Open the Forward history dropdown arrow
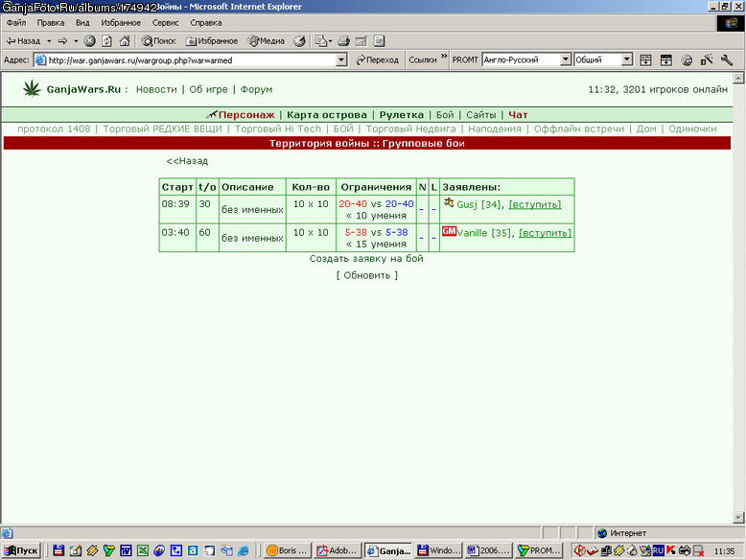Screen dimensions: 746x560 [76, 41]
